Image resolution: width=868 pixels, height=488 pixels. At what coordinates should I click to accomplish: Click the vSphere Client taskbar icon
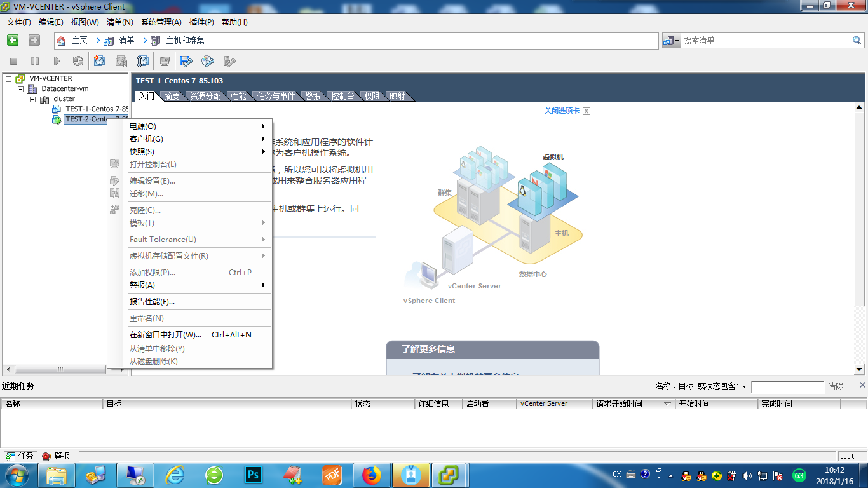coord(449,475)
